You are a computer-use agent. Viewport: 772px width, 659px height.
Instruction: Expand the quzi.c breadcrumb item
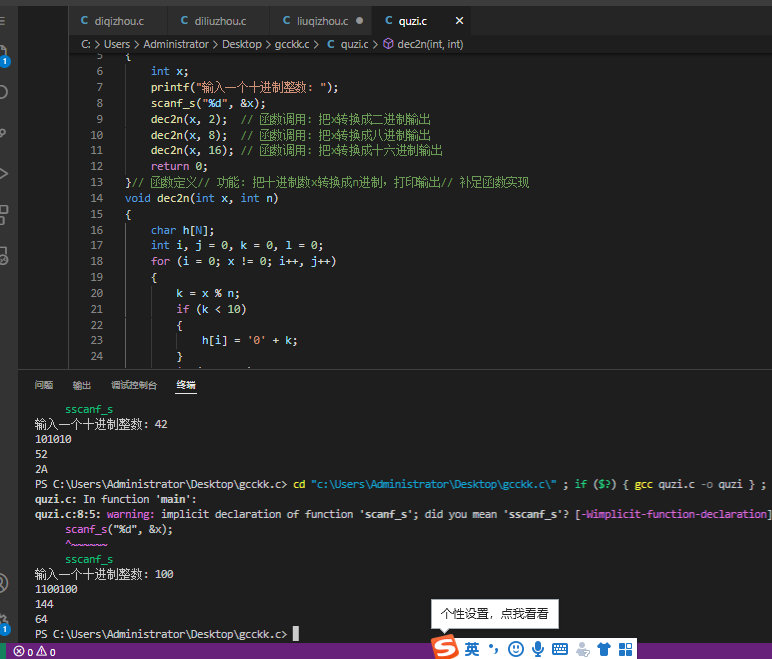pos(353,44)
